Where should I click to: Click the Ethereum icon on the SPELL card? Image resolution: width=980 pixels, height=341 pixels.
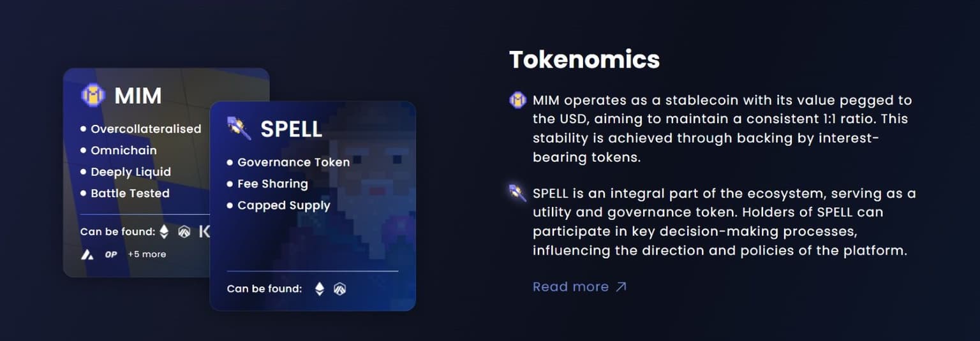pos(320,289)
